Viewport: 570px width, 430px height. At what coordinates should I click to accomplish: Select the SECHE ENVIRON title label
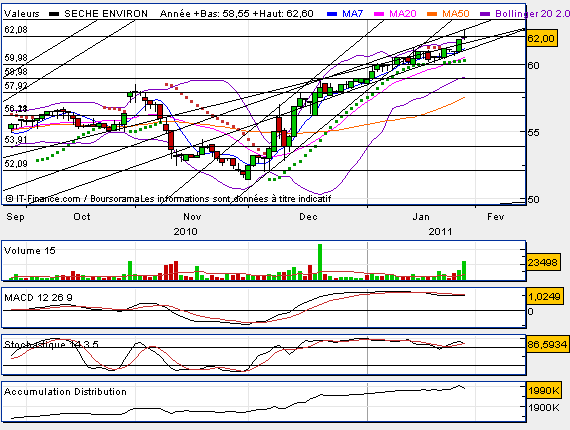coord(106,14)
